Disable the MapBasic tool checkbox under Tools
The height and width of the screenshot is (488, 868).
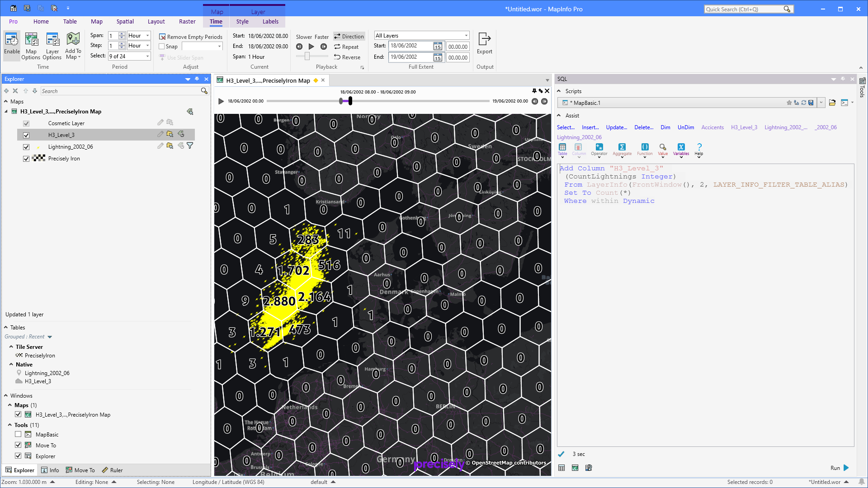click(x=18, y=434)
